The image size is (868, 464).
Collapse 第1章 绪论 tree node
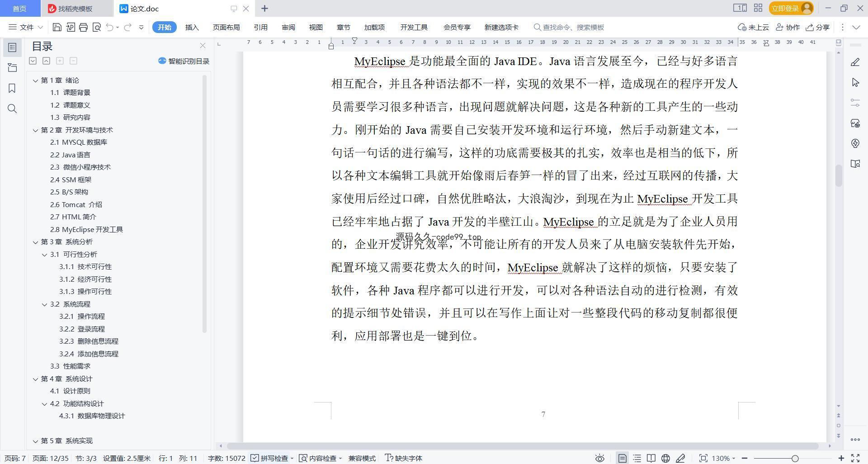coord(35,80)
